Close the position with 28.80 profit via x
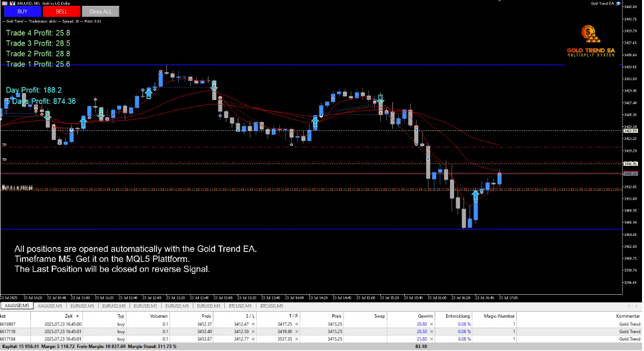644x351 pixels. [x=431, y=324]
